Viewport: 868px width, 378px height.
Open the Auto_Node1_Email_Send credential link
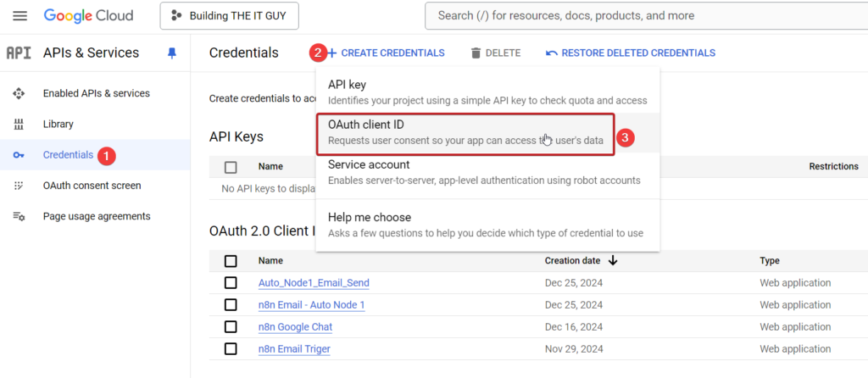tap(314, 283)
